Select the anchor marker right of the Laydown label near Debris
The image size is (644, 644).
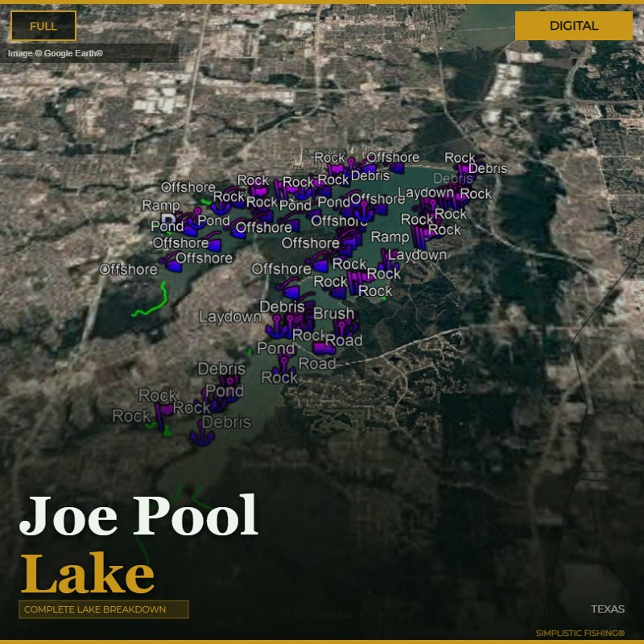pos(276,328)
